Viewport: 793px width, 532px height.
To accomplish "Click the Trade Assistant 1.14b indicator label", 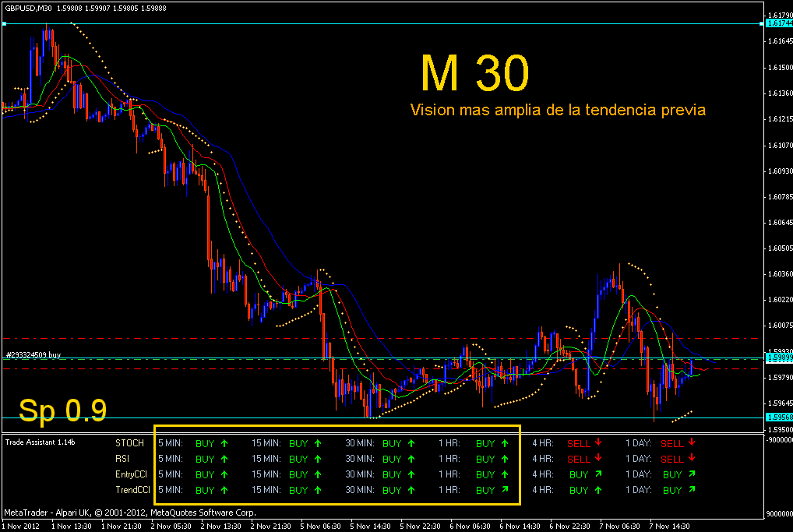I will [40, 442].
